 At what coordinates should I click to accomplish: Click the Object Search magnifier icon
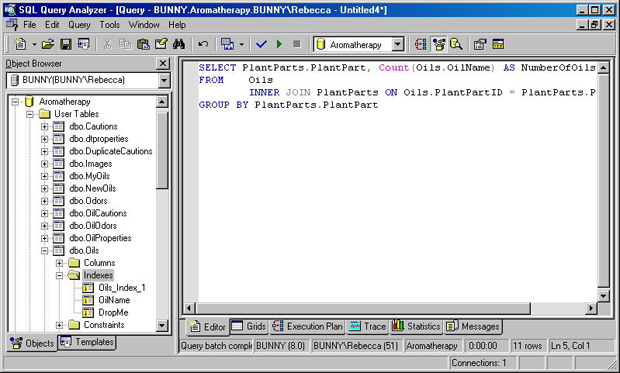(x=456, y=44)
